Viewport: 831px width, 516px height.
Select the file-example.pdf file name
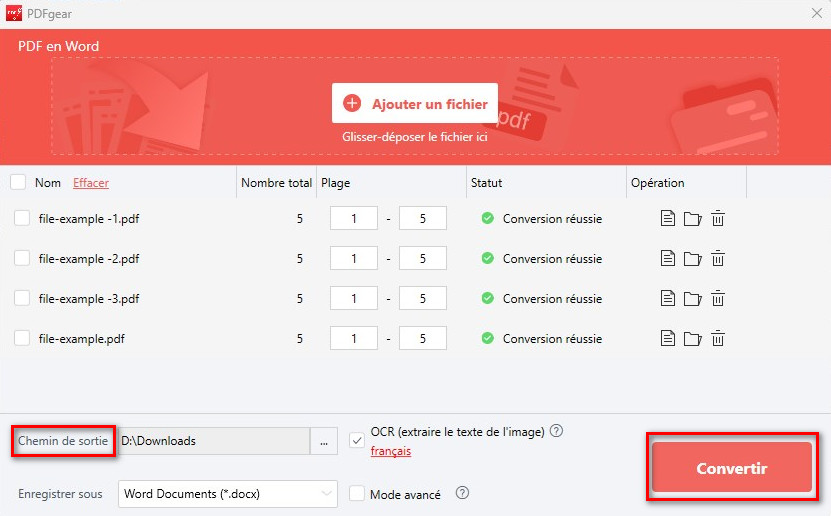pos(81,339)
